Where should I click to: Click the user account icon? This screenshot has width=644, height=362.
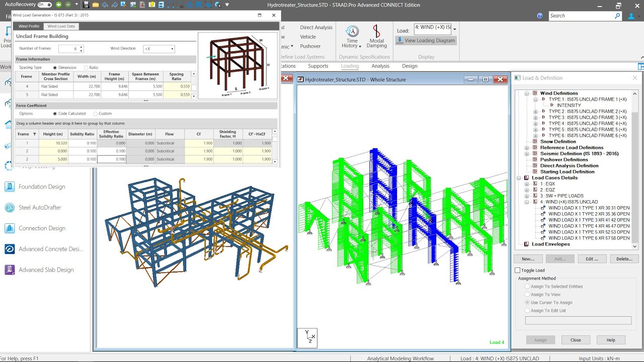pos(632,16)
